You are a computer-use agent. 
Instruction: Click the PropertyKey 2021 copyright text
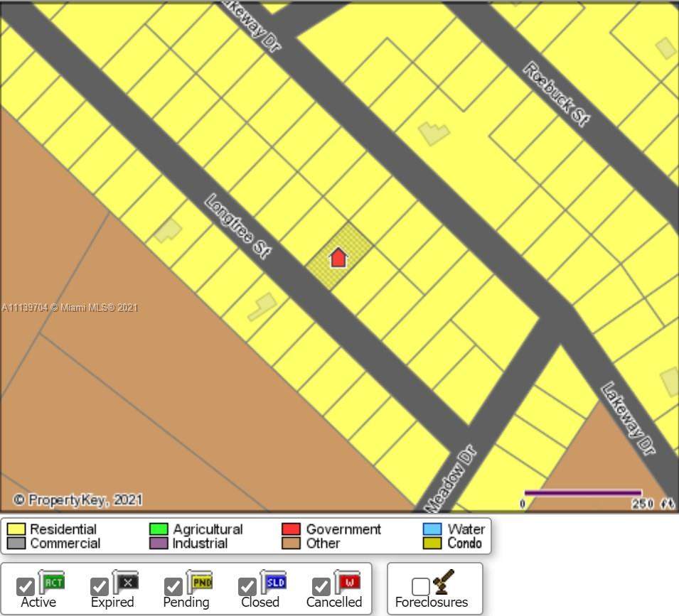77,500
